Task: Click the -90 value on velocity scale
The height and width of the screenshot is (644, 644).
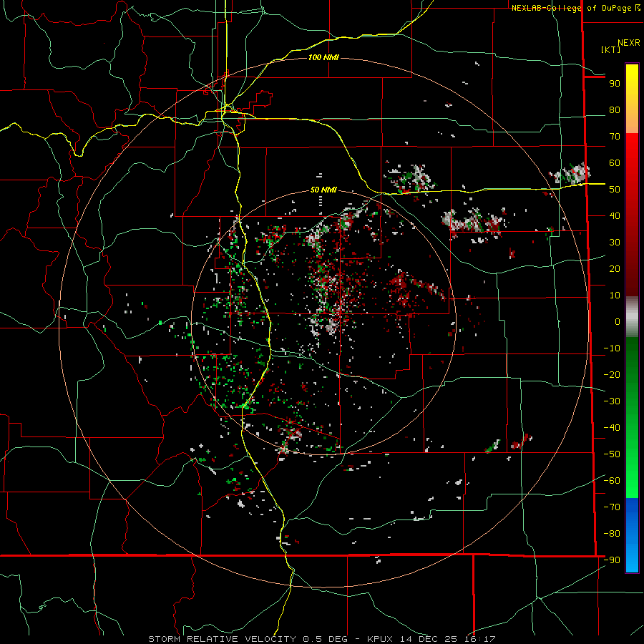Action: point(612,560)
